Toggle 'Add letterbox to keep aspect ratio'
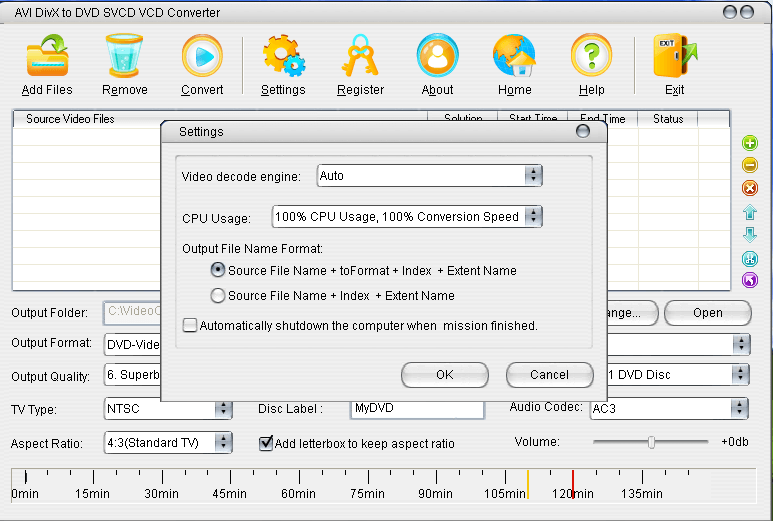 [266, 443]
